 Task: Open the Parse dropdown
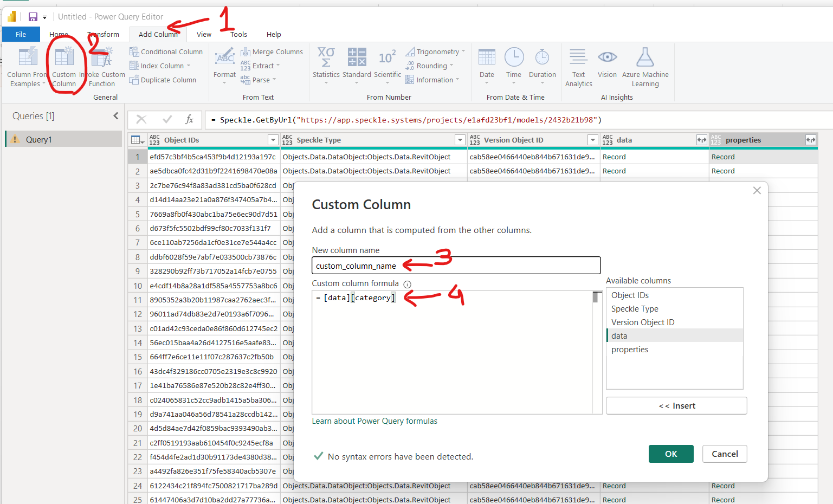coord(259,80)
